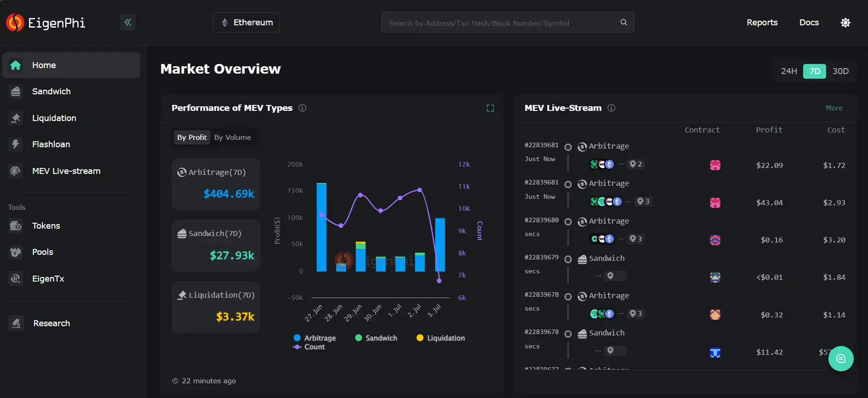Click info icon beside Performance of MEV Types

point(302,108)
